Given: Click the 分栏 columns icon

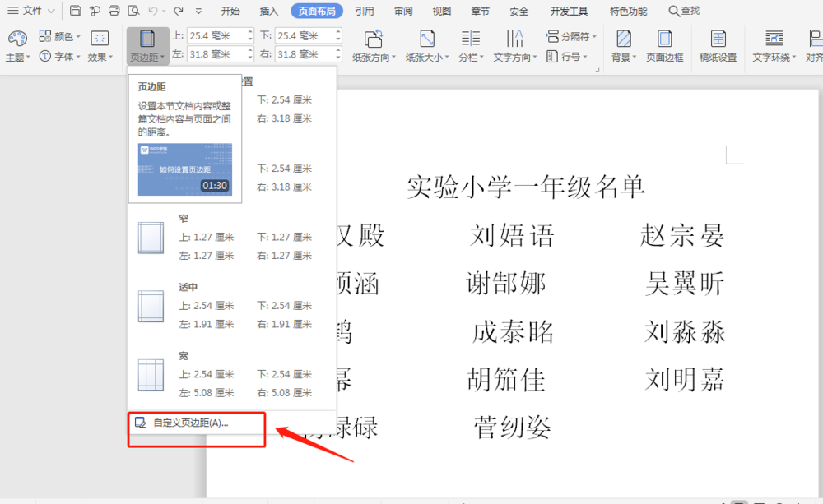Looking at the screenshot, I should pyautogui.click(x=470, y=39).
